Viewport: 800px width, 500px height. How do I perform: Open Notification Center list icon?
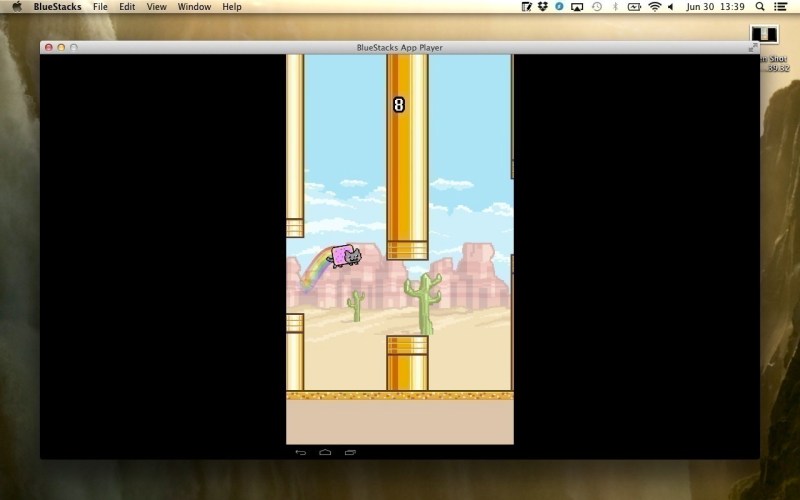click(x=780, y=7)
